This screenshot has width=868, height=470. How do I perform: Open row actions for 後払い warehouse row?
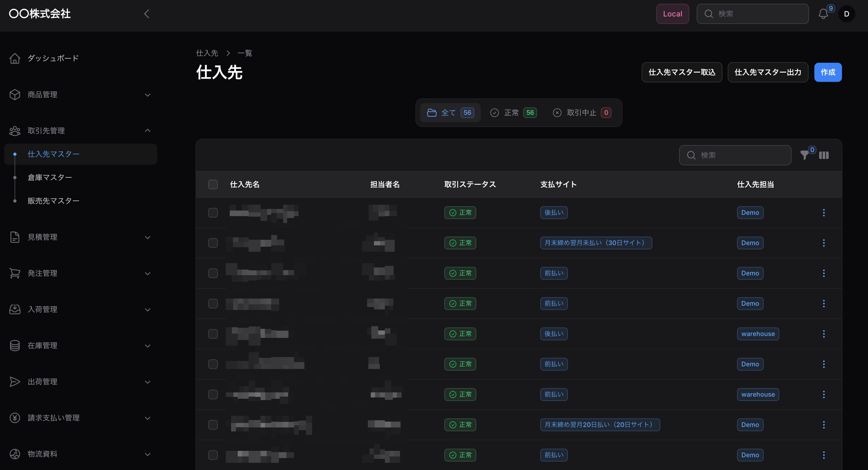pyautogui.click(x=824, y=334)
